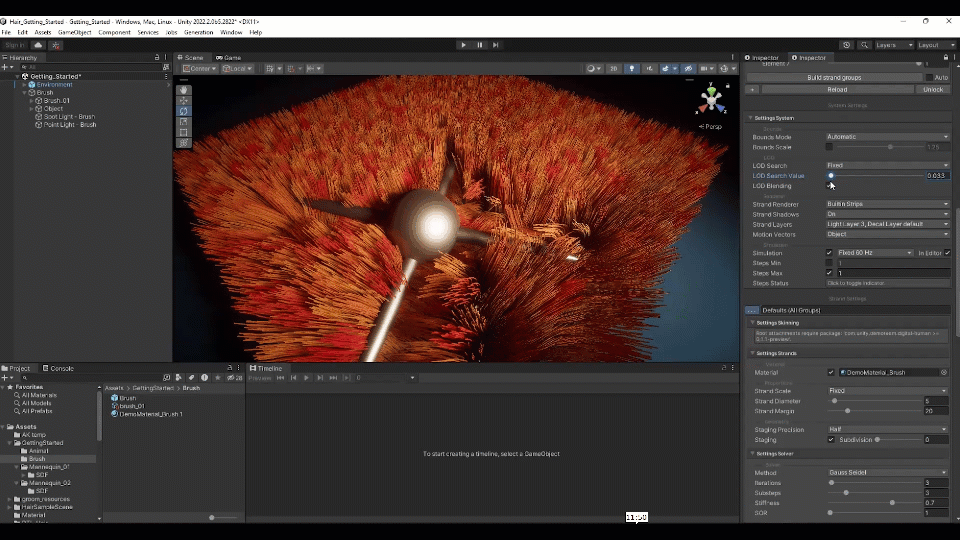Open the undo history clock icon
Screen dimensions: 960x540
846,45
